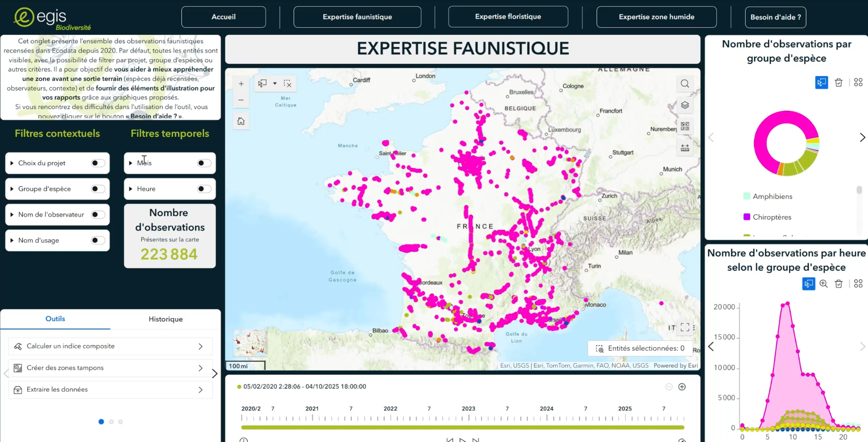This screenshot has height=442, width=868.
Task: Open the Expertise floristique page
Action: [x=508, y=17]
